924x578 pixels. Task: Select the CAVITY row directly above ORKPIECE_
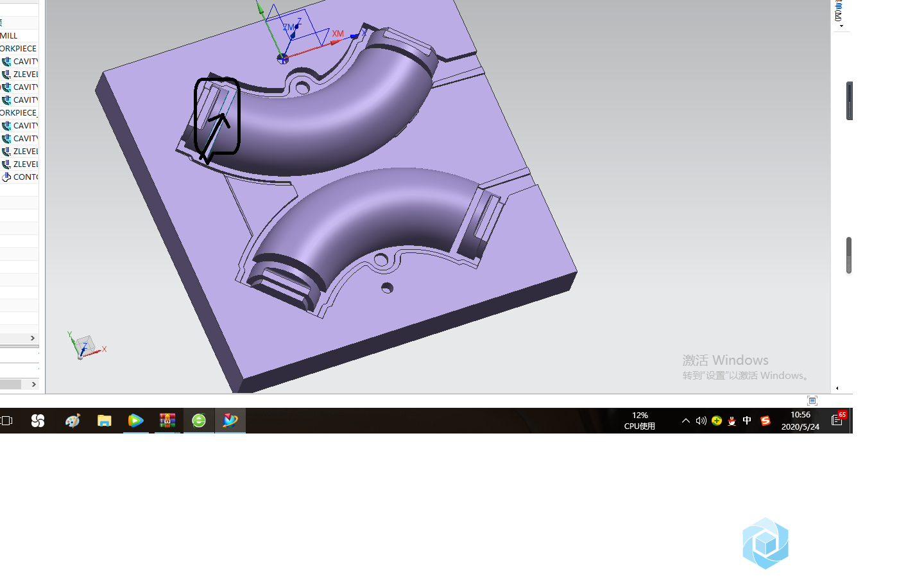point(19,100)
